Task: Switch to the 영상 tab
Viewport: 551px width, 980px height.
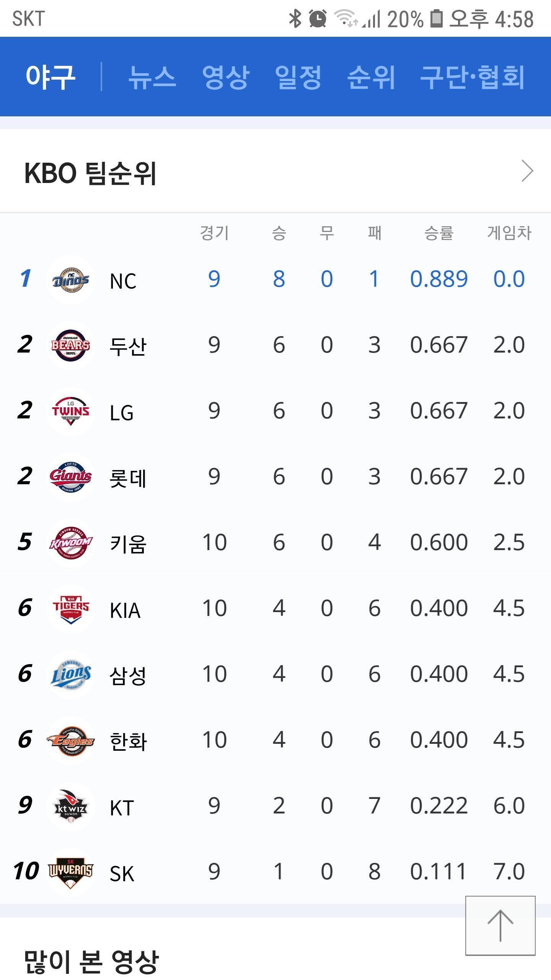Action: point(226,77)
